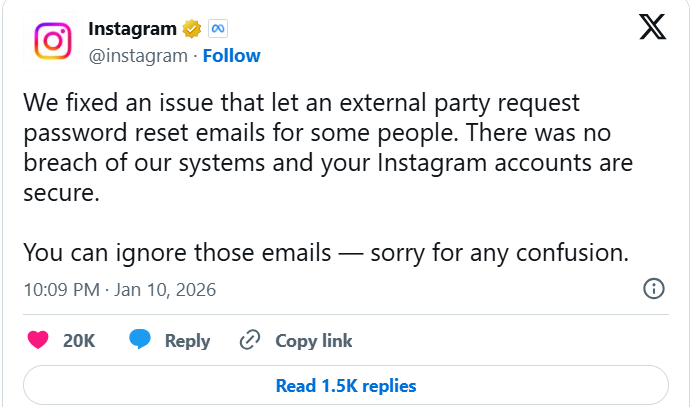Like the post with the heart icon
The image size is (693, 407).
[x=39, y=341]
